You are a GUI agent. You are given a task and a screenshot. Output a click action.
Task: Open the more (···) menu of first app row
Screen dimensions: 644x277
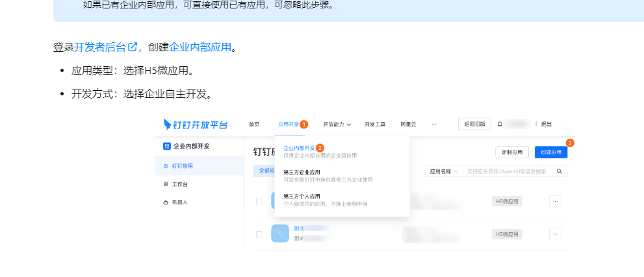tap(555, 201)
